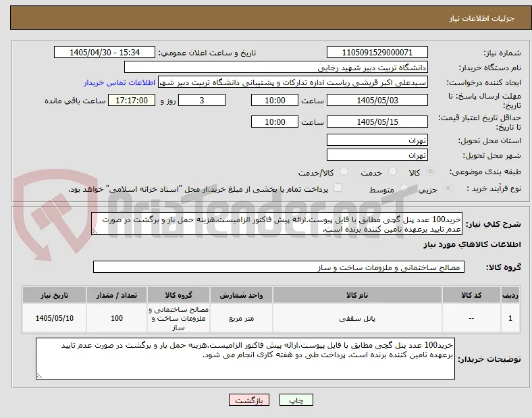This screenshot has width=532, height=418.
Task: Click the remaining time field 17:17:00
Action: pyautogui.click(x=132, y=101)
